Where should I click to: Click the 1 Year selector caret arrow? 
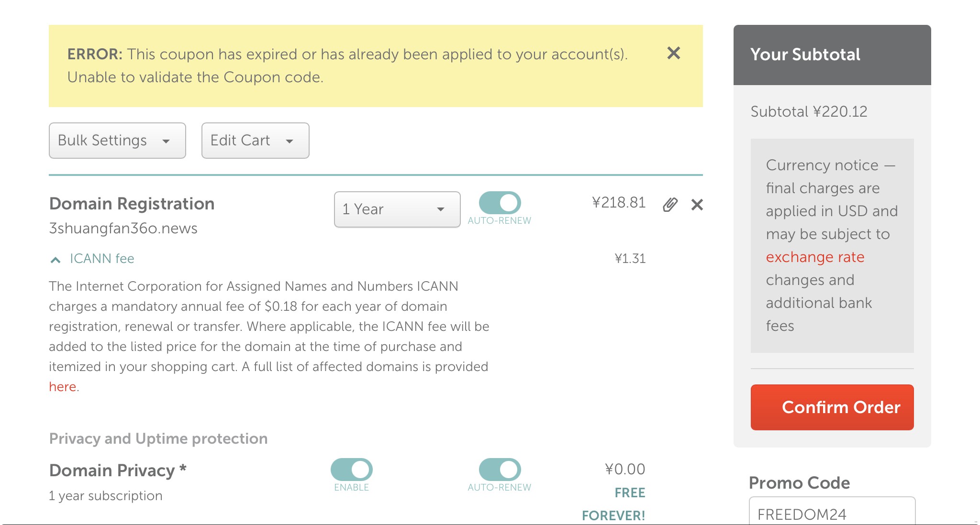(x=441, y=209)
